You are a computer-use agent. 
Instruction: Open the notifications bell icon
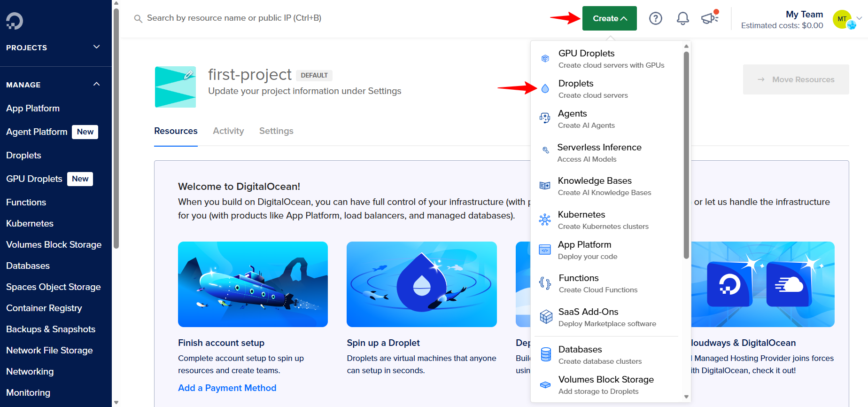pos(683,18)
